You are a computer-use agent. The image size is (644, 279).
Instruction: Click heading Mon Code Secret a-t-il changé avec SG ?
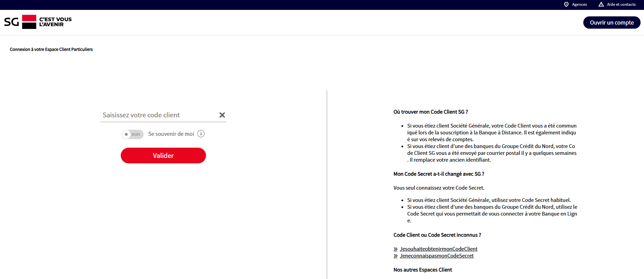tap(439, 174)
